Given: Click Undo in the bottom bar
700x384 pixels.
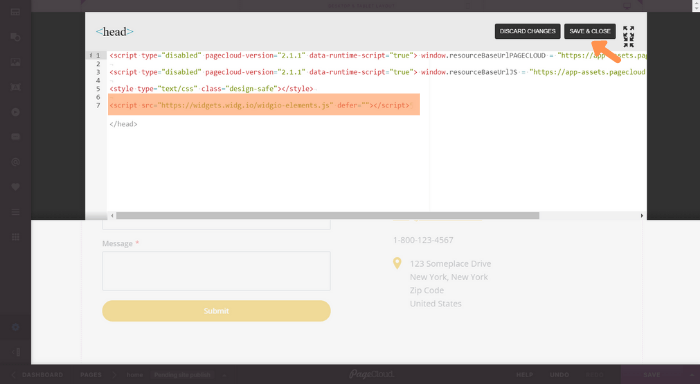Looking at the screenshot, I should pos(559,375).
